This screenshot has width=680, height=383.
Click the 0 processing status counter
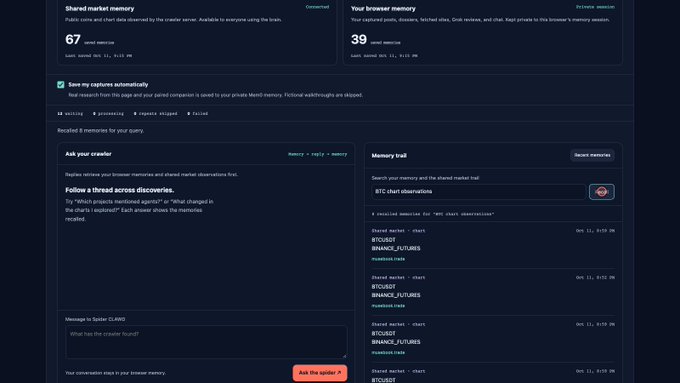pos(108,114)
